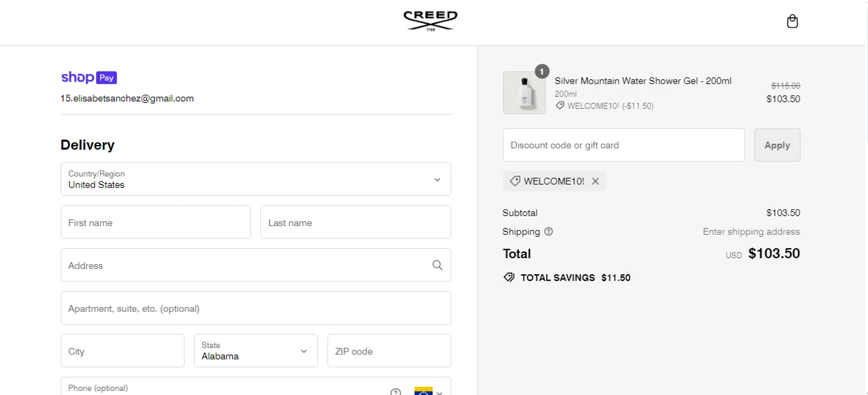Focus the Last name field

pos(355,222)
